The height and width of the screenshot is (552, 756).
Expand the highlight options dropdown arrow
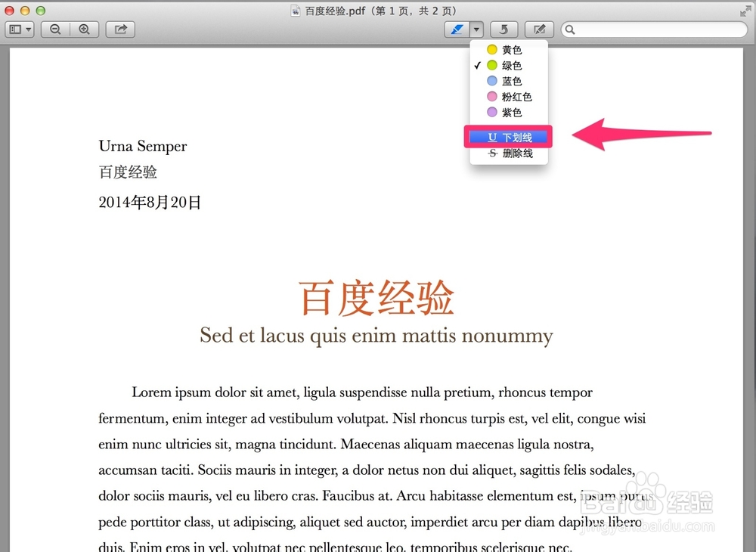[x=476, y=29]
